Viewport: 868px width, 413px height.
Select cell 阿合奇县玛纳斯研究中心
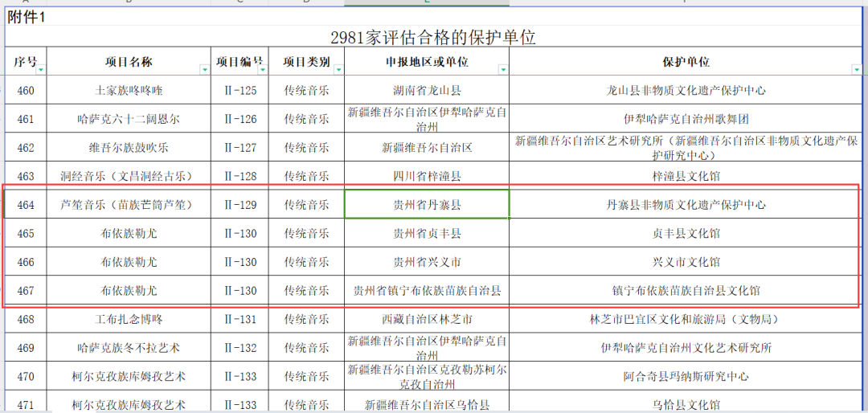click(686, 376)
